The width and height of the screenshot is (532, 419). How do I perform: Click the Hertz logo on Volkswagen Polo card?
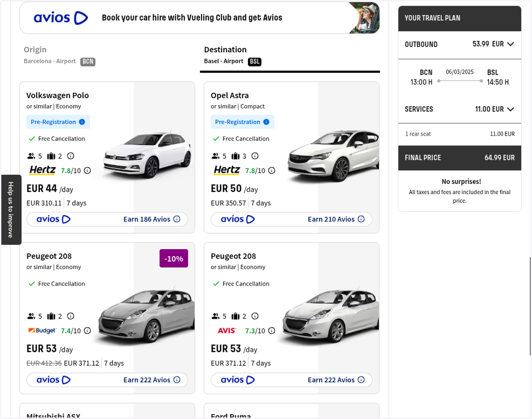click(43, 170)
